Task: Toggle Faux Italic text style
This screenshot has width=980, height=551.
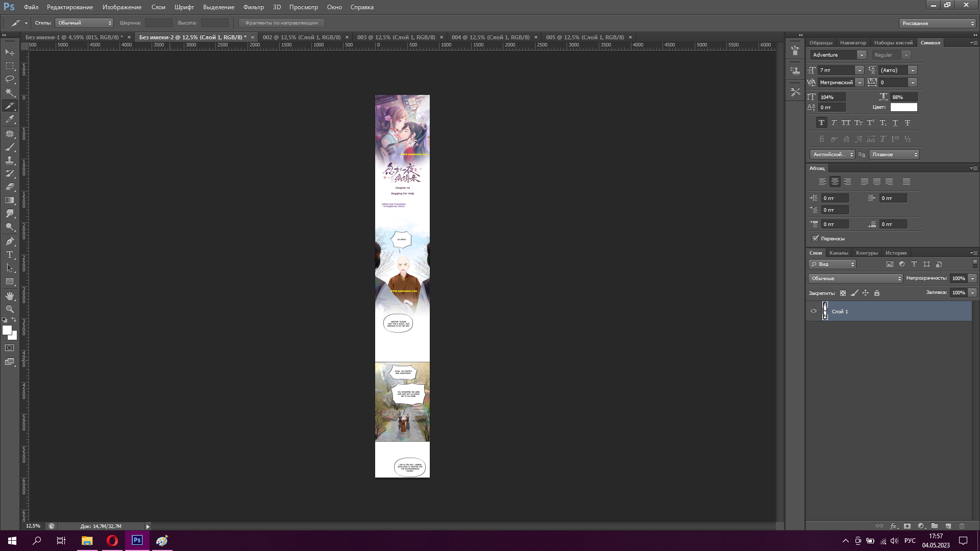Action: (x=834, y=122)
